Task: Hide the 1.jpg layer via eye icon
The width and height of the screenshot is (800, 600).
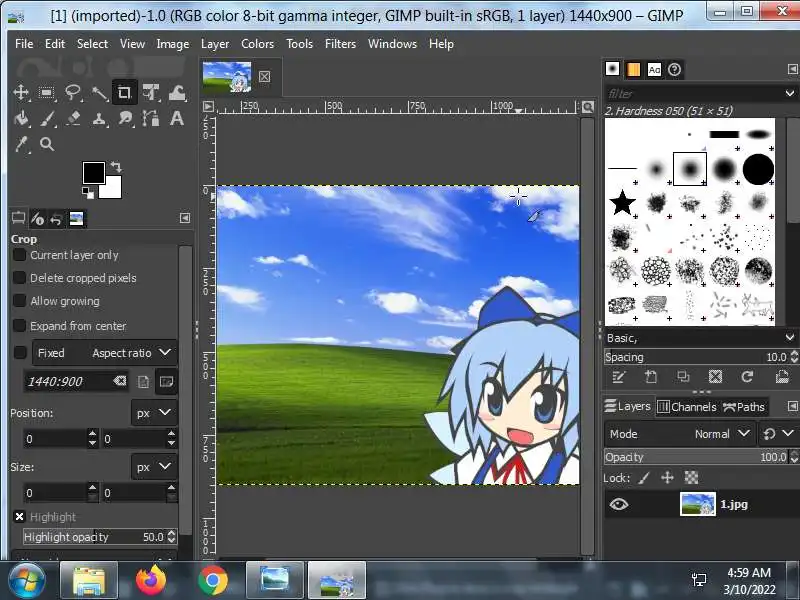Action: coord(619,505)
